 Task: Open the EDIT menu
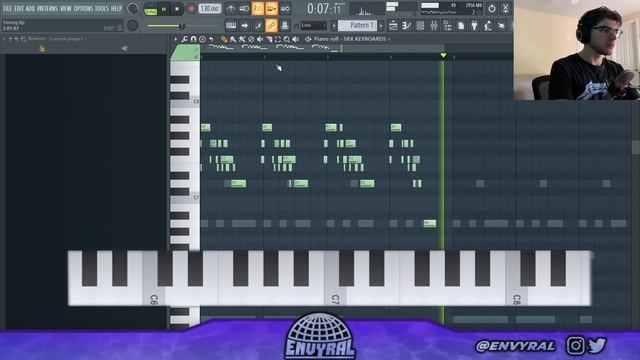click(x=19, y=8)
